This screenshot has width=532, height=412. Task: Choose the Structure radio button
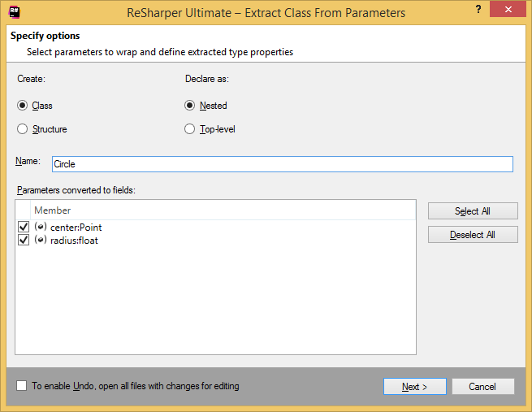coord(23,129)
